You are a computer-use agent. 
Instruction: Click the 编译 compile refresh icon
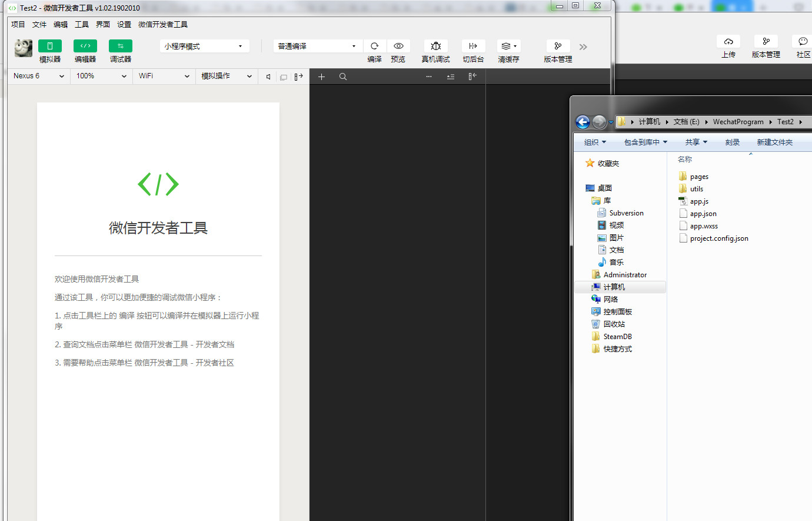point(374,46)
